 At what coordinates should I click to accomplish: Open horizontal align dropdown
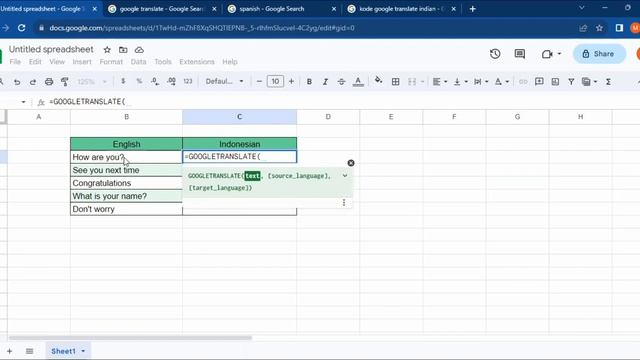tap(440, 82)
